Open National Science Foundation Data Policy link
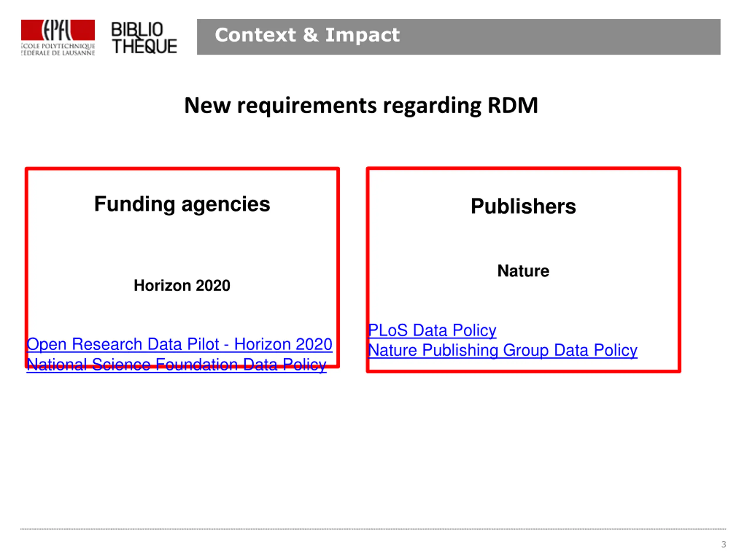This screenshot has height=560, width=747. point(177,365)
